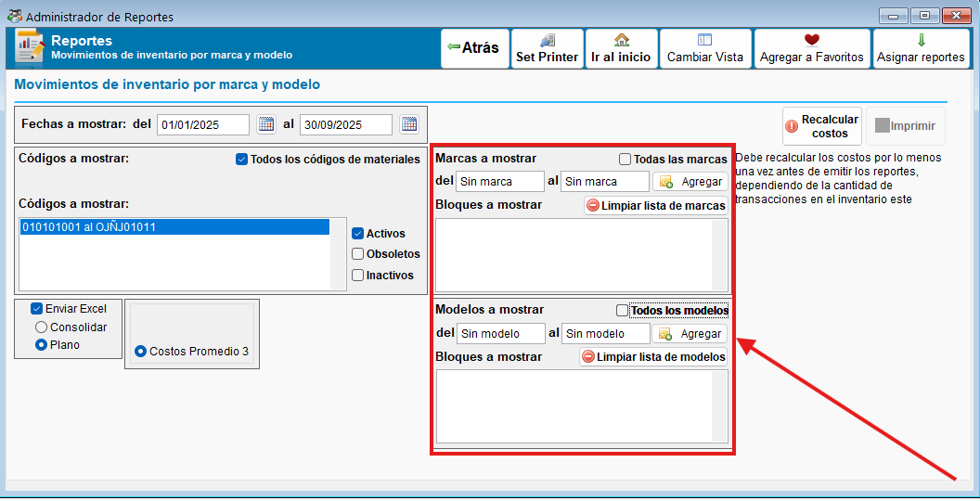Click the Administrador de Reportes title icon
Screen dimensions: 980x501
coord(14,17)
